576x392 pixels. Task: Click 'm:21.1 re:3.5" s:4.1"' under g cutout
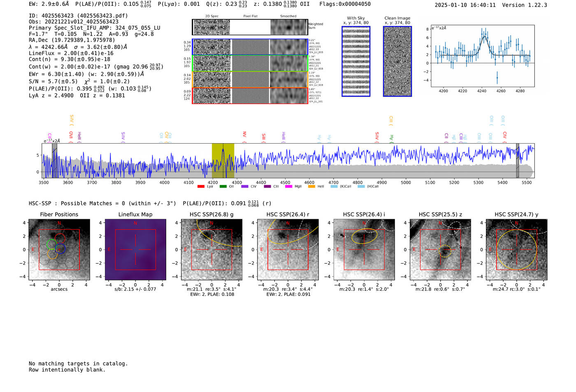click(211, 289)
